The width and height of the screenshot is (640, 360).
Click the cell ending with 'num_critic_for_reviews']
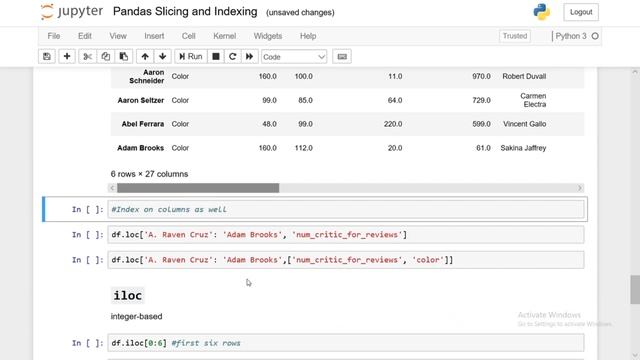346,235
